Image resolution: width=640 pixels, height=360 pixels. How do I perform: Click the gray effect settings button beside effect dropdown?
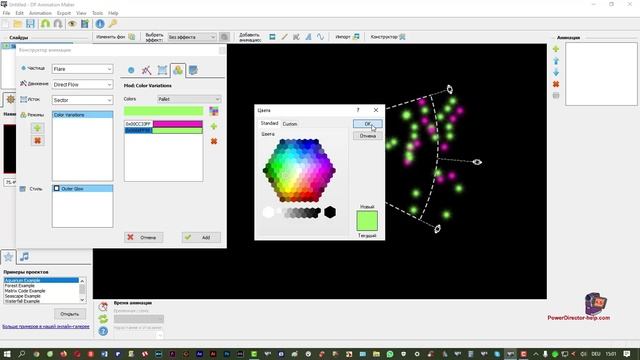coord(224,37)
